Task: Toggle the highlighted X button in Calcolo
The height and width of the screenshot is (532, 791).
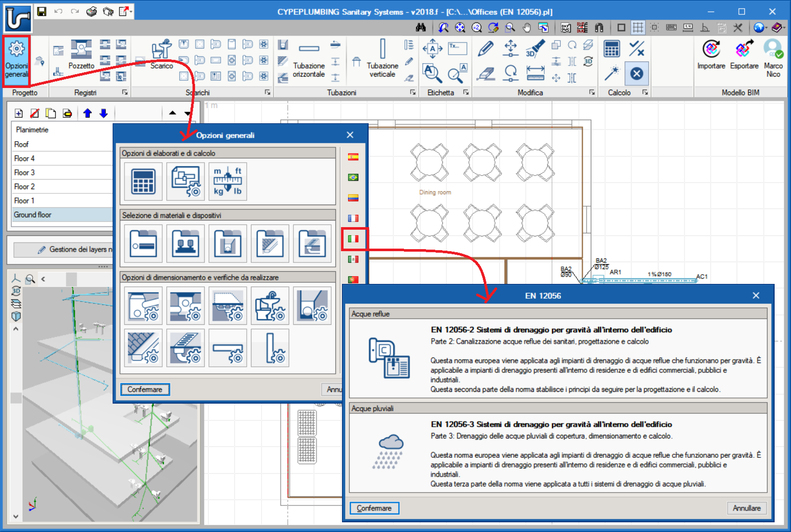Action: pyautogui.click(x=636, y=74)
